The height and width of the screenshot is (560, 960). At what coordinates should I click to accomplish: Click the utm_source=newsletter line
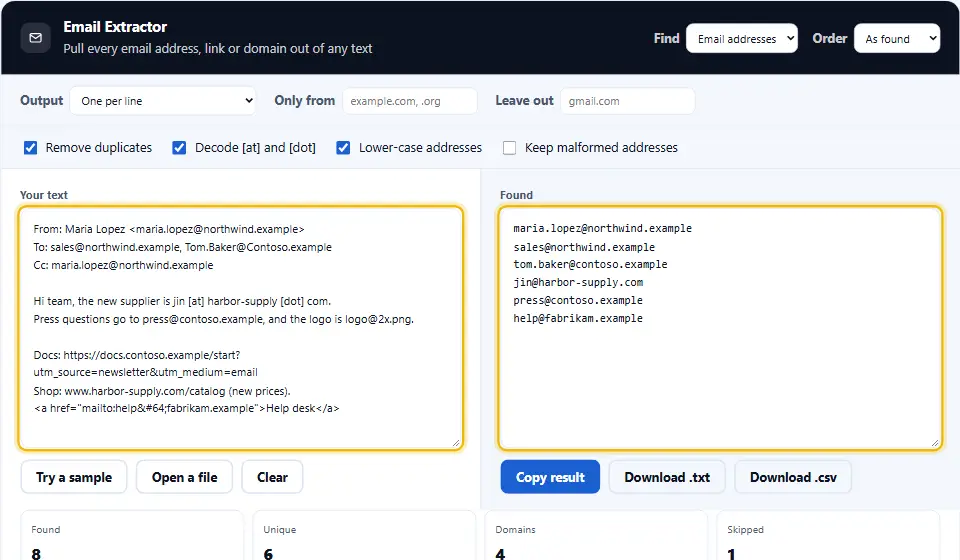146,372
